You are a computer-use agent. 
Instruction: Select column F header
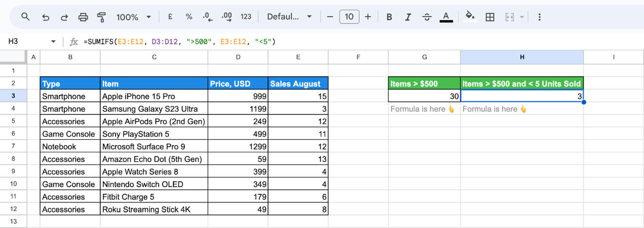pyautogui.click(x=358, y=57)
